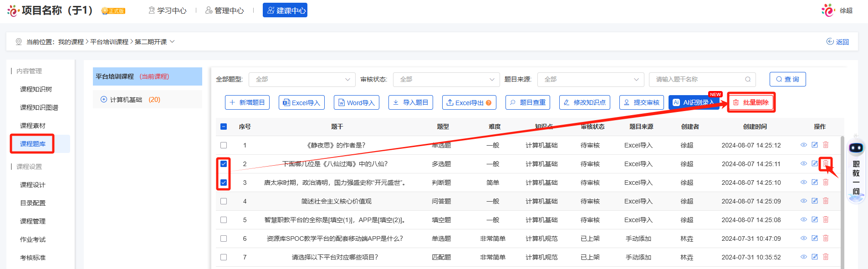
Task: Preview question 4 简述社会主义核心价值观
Action: tap(804, 201)
